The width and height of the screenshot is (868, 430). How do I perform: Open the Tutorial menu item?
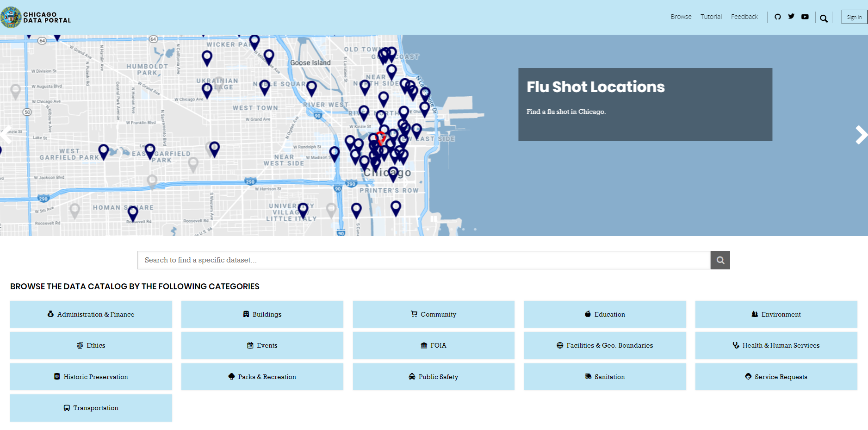[x=711, y=17]
